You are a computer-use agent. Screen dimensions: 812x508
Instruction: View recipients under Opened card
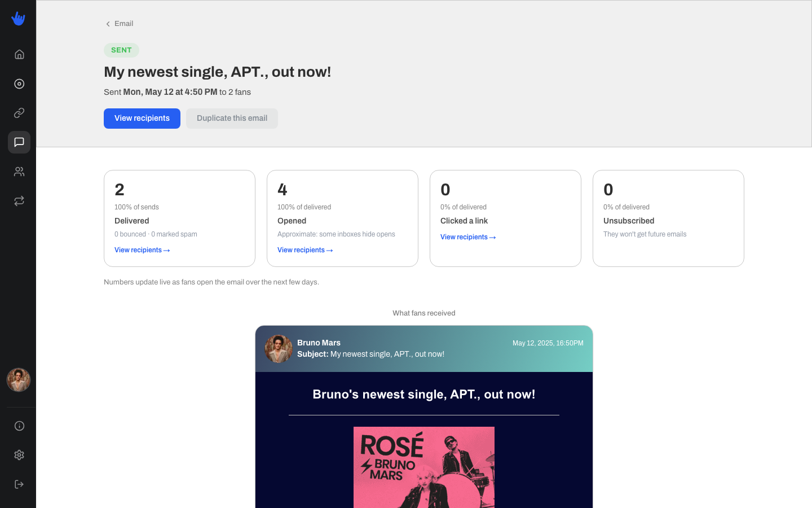pyautogui.click(x=305, y=250)
